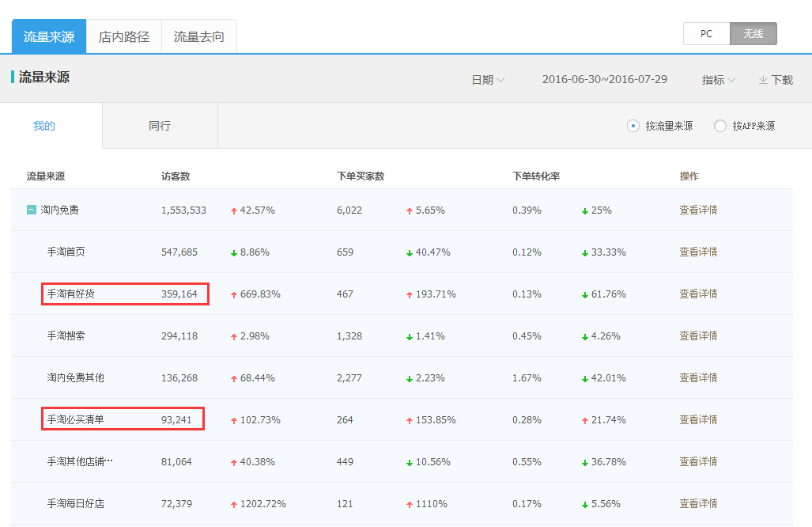The width and height of the screenshot is (812, 527).
Task: Click the download arrow icon next to 下载
Action: click(763, 80)
